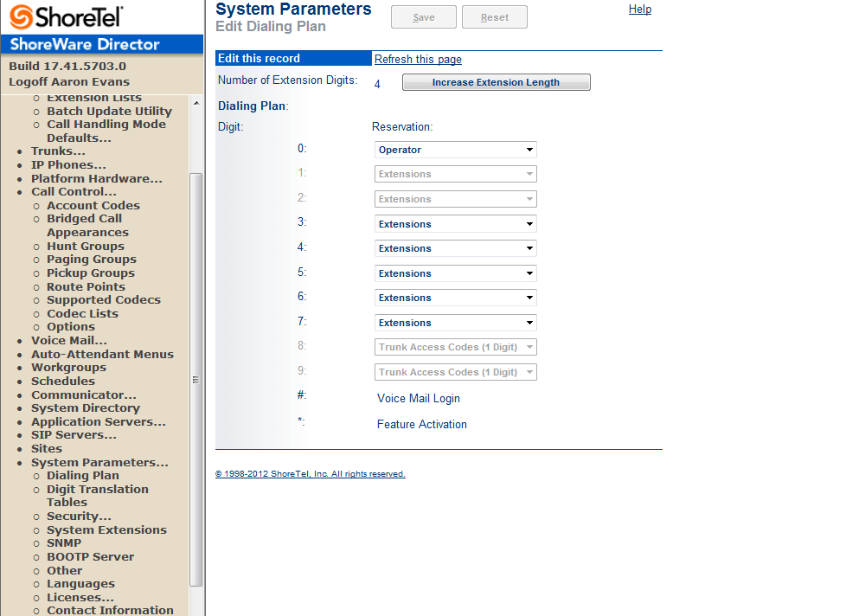Viewport: 865px width, 616px height.
Task: Open Route Points page
Action: pos(86,286)
